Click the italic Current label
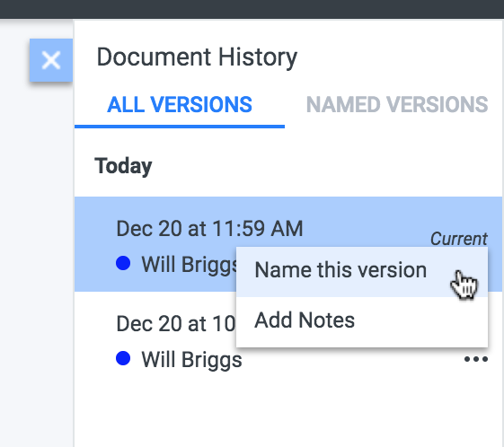The image size is (504, 447). tap(459, 239)
